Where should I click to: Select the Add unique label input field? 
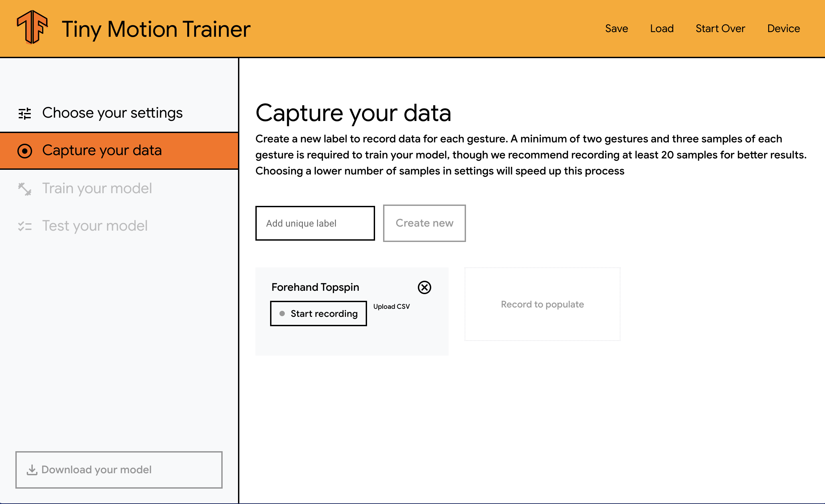315,223
